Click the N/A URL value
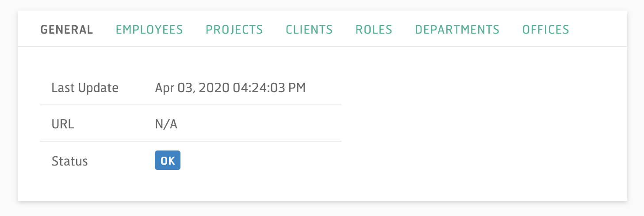 pos(166,124)
